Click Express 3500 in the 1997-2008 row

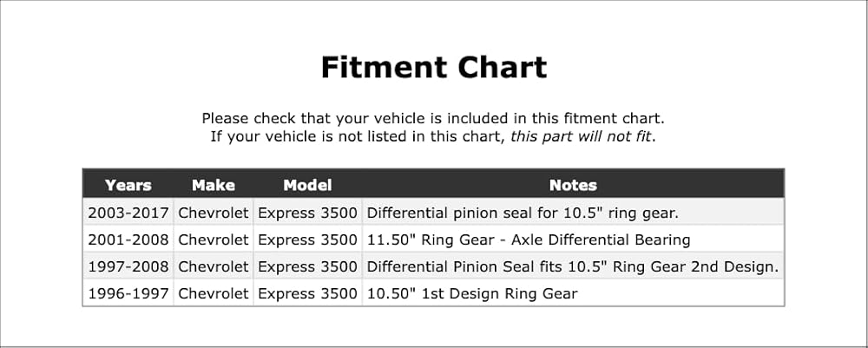307,266
